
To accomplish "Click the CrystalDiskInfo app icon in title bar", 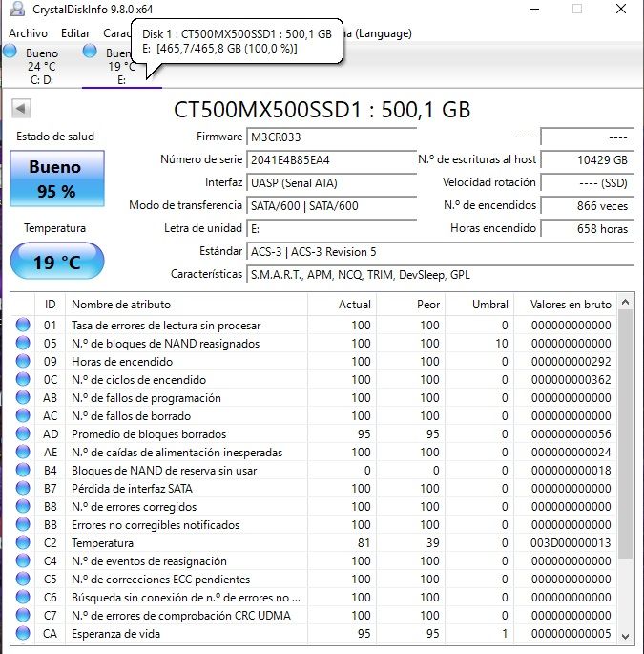I will click(x=17, y=9).
